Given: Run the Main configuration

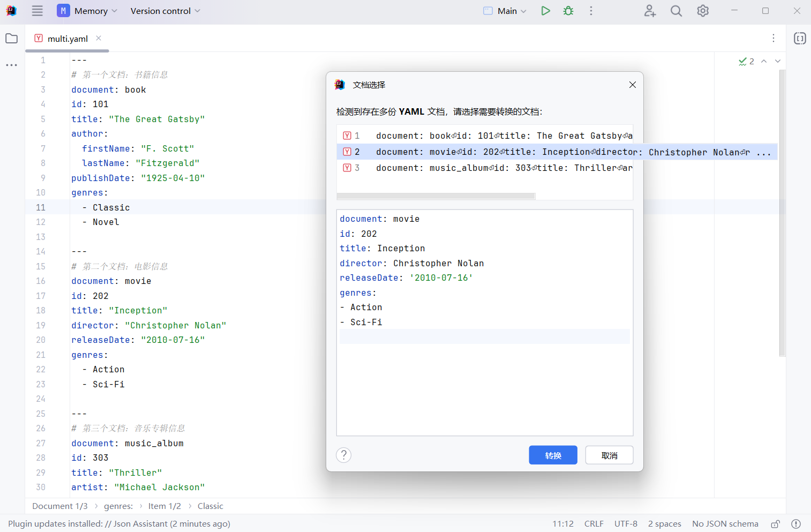Looking at the screenshot, I should [545, 11].
